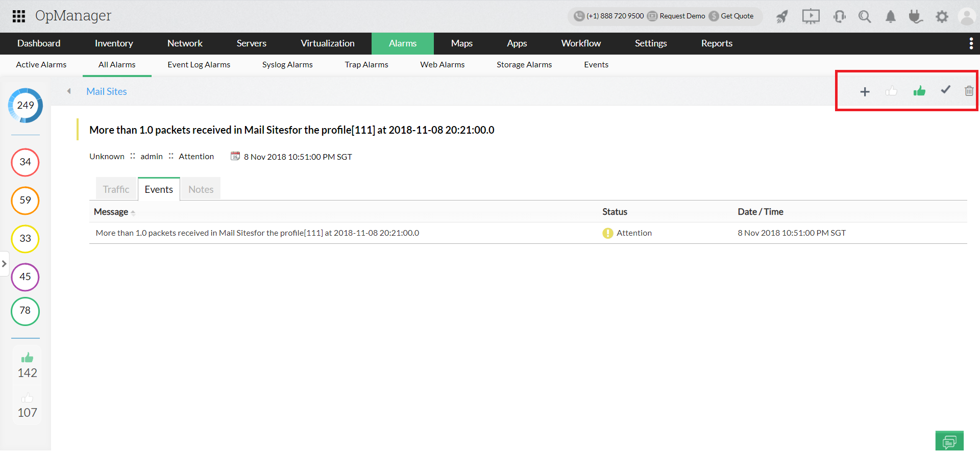Switch to Storage Alarms tab

[x=524, y=65]
